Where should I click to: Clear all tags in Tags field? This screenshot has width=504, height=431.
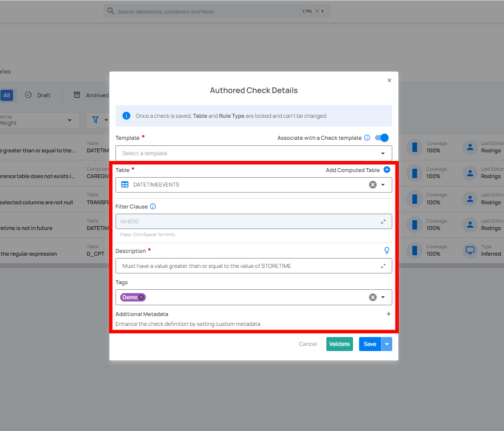[x=373, y=297]
